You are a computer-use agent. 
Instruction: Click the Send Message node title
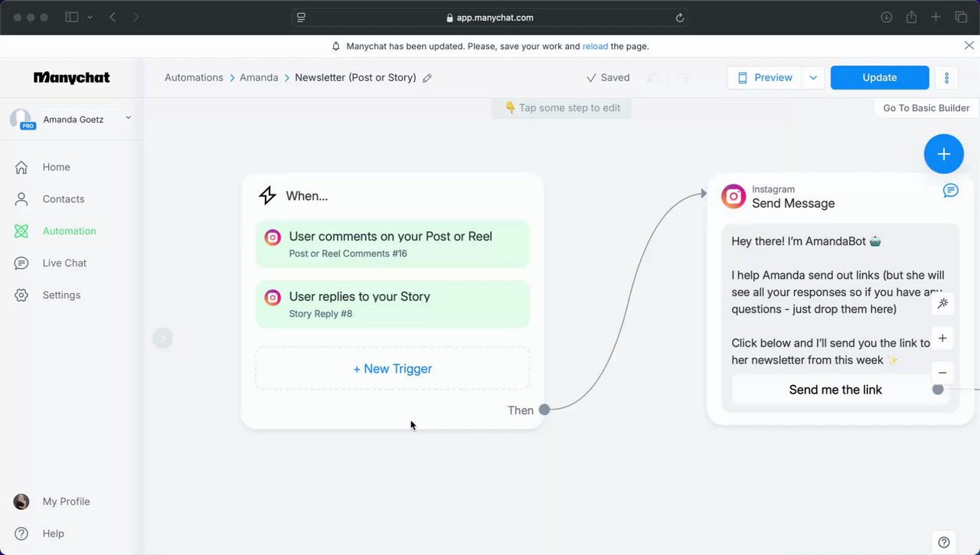click(793, 204)
